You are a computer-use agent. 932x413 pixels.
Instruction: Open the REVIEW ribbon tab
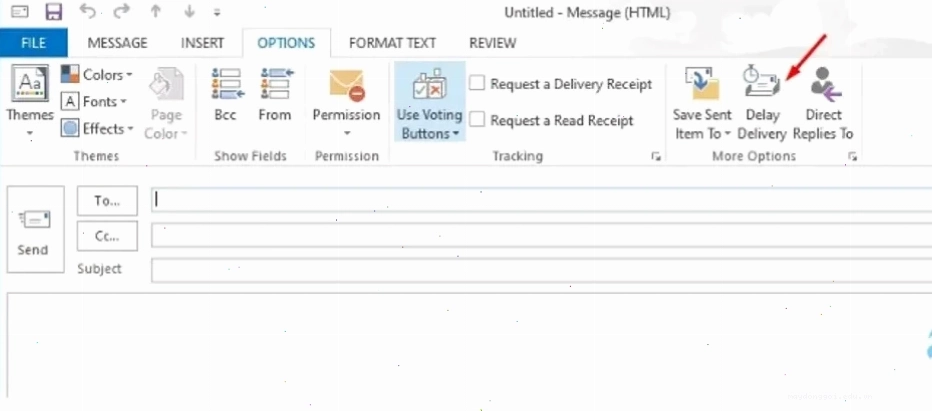click(x=493, y=43)
